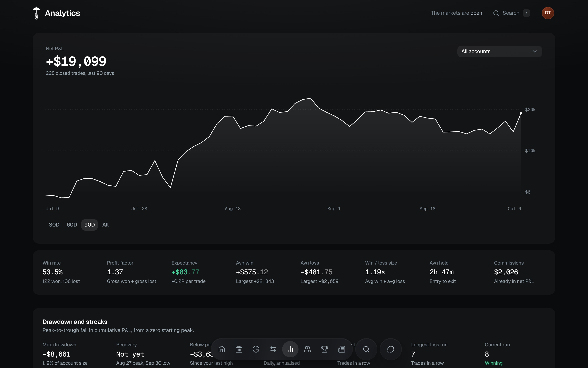588x368 pixels.
Task: Switch chart range to All
Action: click(105, 225)
